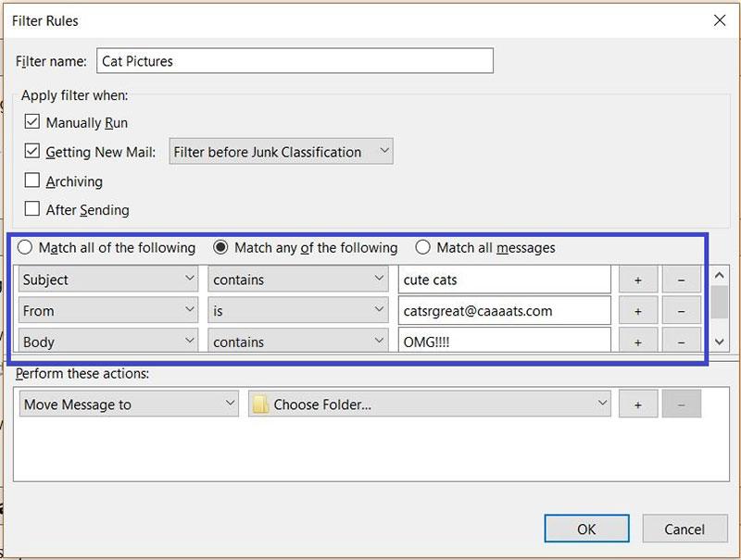The image size is (741, 560).
Task: Select the Match all messages option
Action: (423, 248)
